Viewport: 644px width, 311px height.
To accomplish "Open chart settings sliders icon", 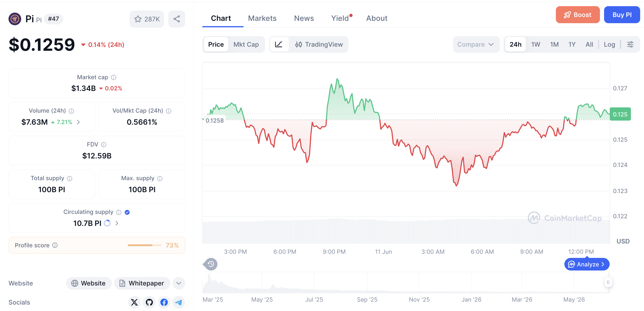I will 630,45.
